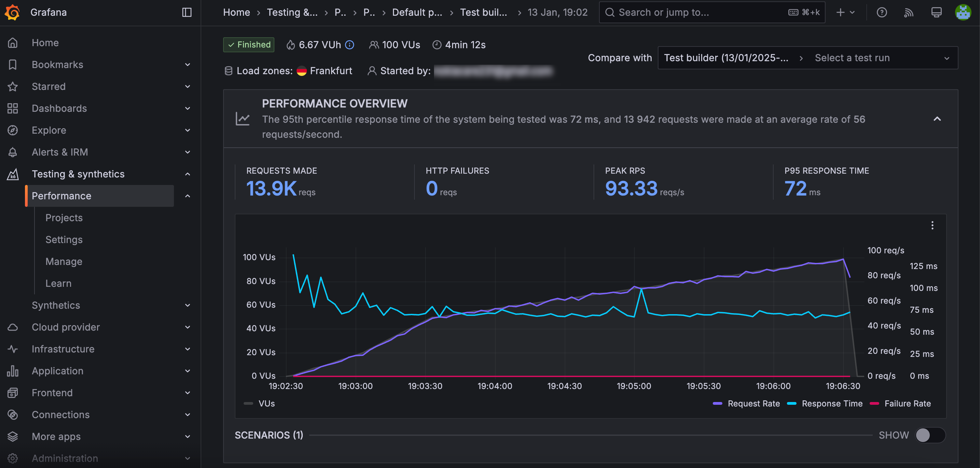Click the Frontend browser icon
The image size is (980, 468).
(13, 393)
